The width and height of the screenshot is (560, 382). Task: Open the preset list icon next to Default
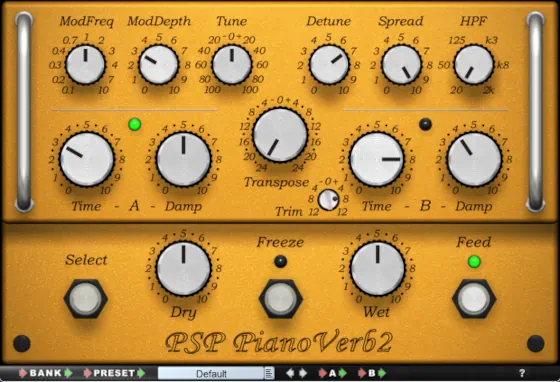coord(269,373)
